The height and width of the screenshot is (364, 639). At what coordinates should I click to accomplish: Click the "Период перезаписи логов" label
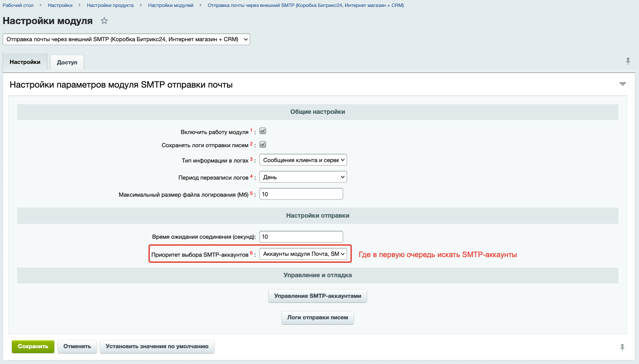click(213, 178)
